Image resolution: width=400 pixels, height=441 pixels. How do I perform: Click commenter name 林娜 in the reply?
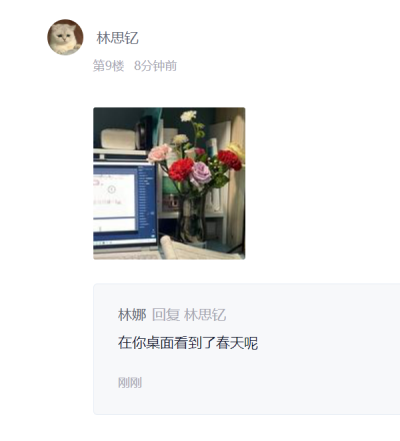pos(132,315)
